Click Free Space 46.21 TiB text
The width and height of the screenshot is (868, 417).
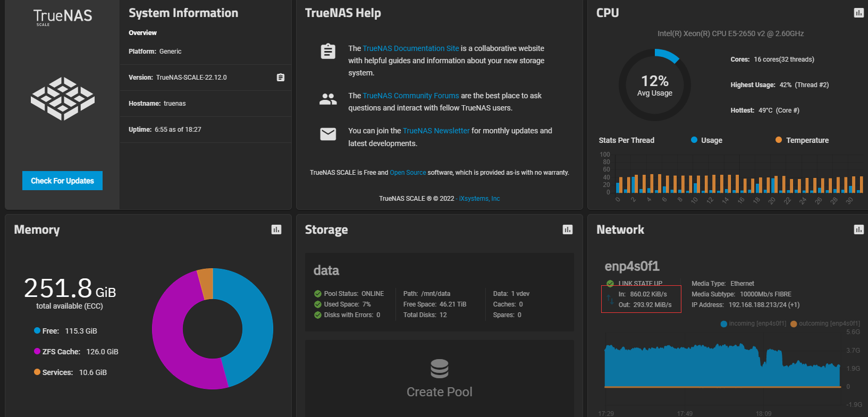click(435, 304)
